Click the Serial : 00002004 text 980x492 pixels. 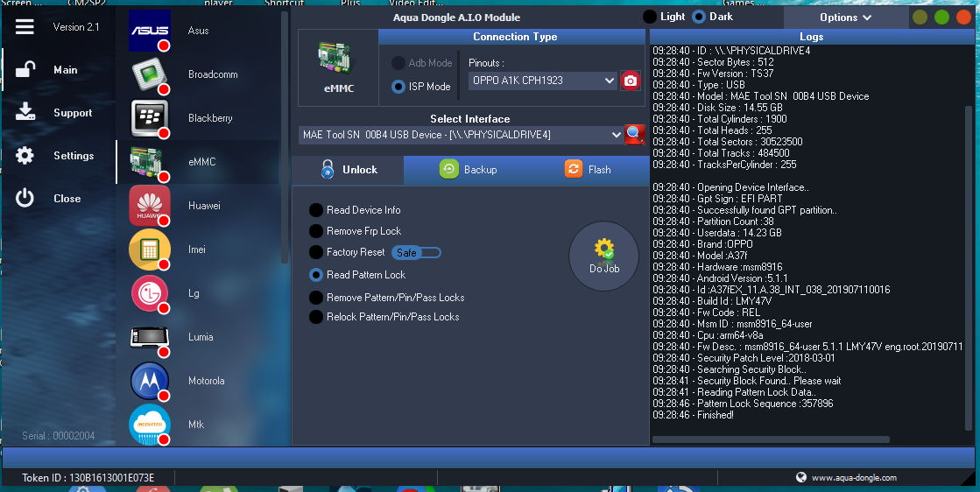(58, 436)
